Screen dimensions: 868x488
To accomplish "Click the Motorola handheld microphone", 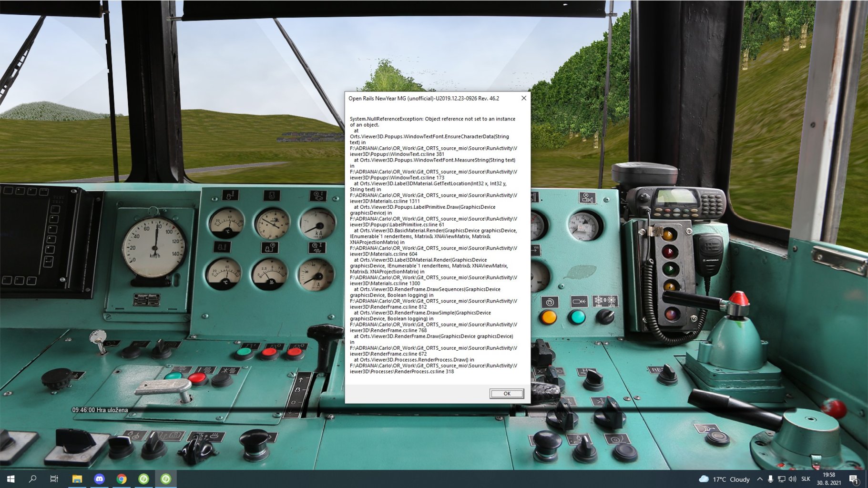I will pyautogui.click(x=710, y=255).
